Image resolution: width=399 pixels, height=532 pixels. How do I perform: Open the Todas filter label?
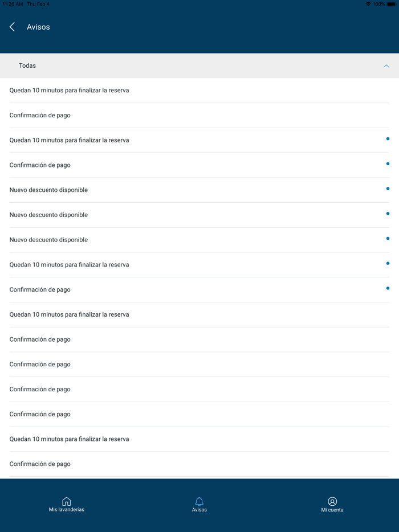click(27, 66)
